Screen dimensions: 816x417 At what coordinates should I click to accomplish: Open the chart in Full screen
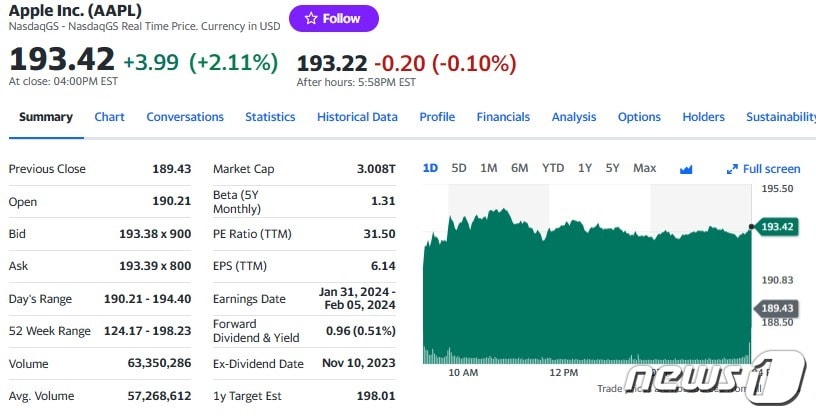tap(763, 169)
